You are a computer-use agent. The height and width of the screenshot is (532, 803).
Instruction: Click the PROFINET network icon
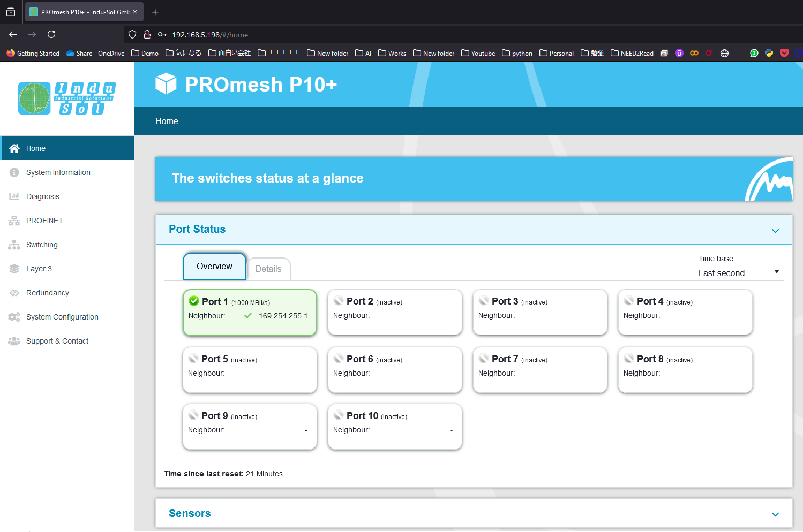(14, 221)
